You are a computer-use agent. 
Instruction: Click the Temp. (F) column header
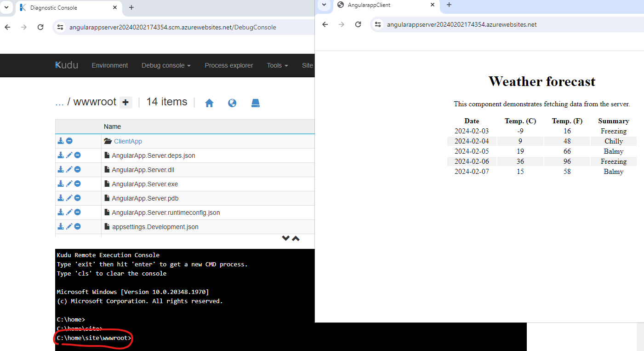tap(567, 121)
